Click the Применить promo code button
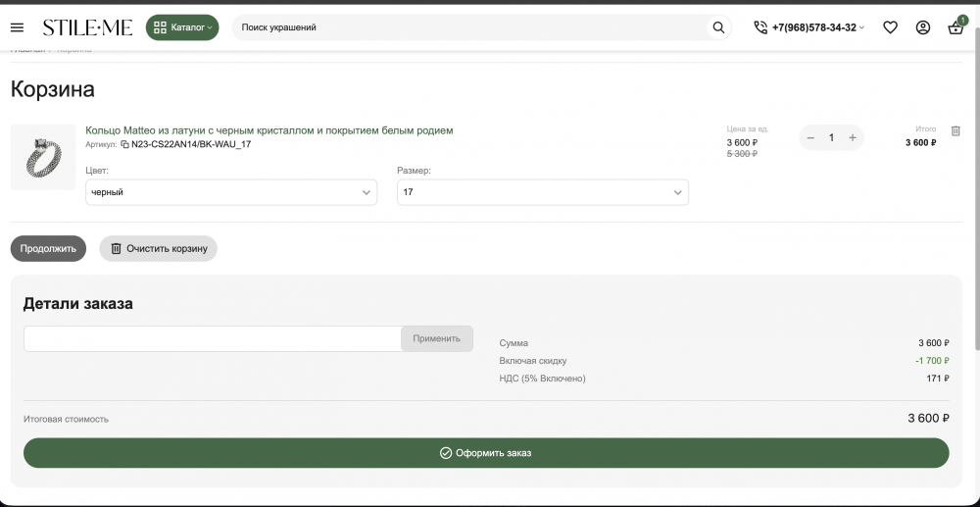The image size is (980, 507). [436, 338]
